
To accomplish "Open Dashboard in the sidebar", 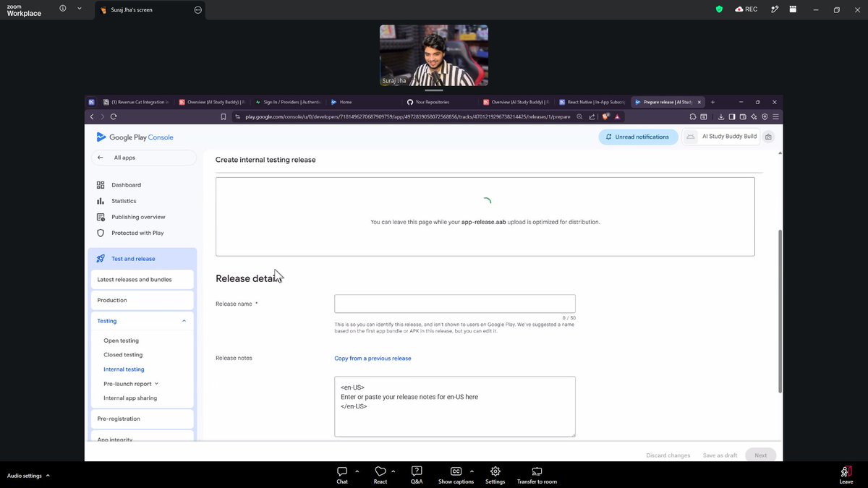I will [126, 185].
